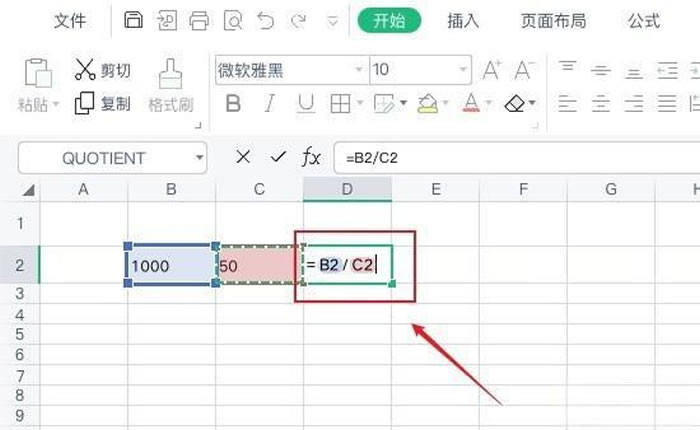Open Print Preview icon

tap(233, 21)
